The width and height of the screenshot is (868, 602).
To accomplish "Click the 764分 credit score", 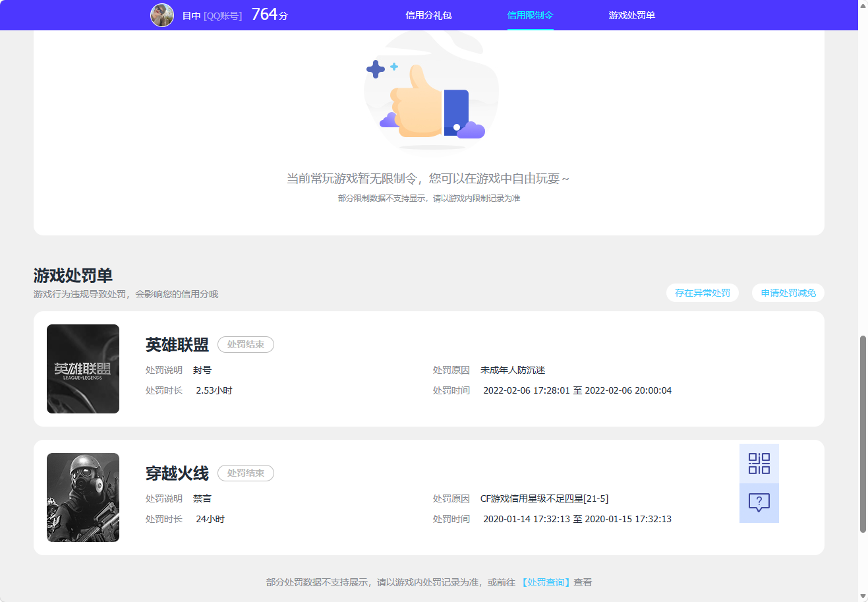I will pos(270,15).
